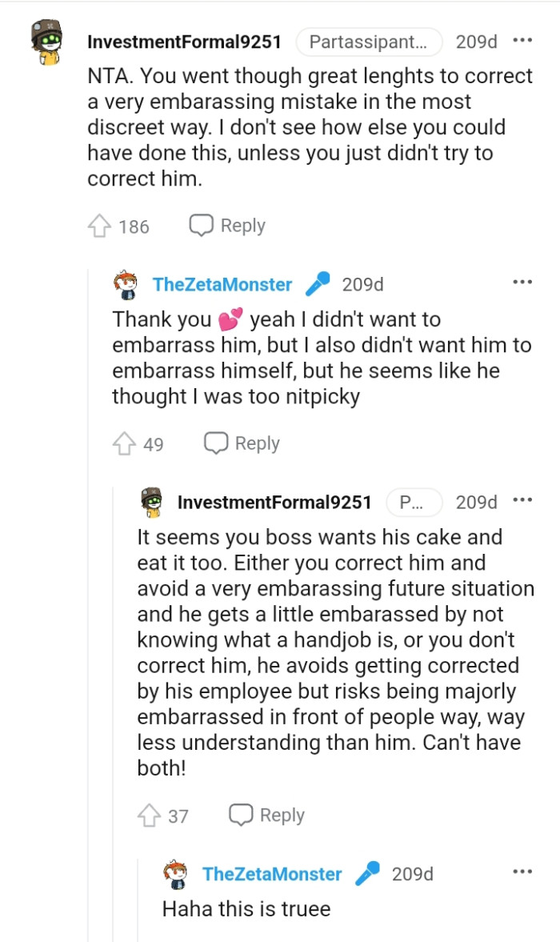Screen dimensions: 560x942
Task: Open the overflow menu on TheZetaMonster's first reply
Action: pos(523,280)
